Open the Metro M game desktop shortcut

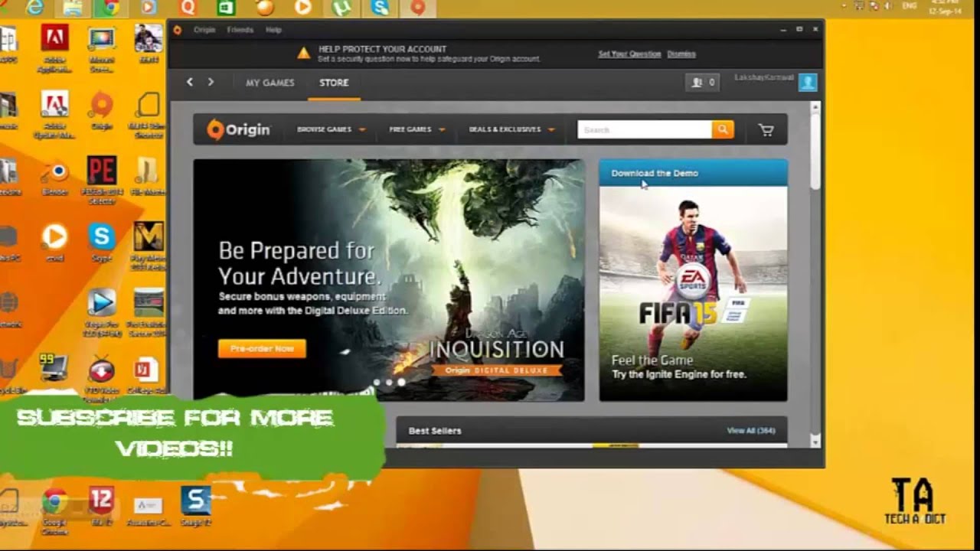click(x=149, y=246)
